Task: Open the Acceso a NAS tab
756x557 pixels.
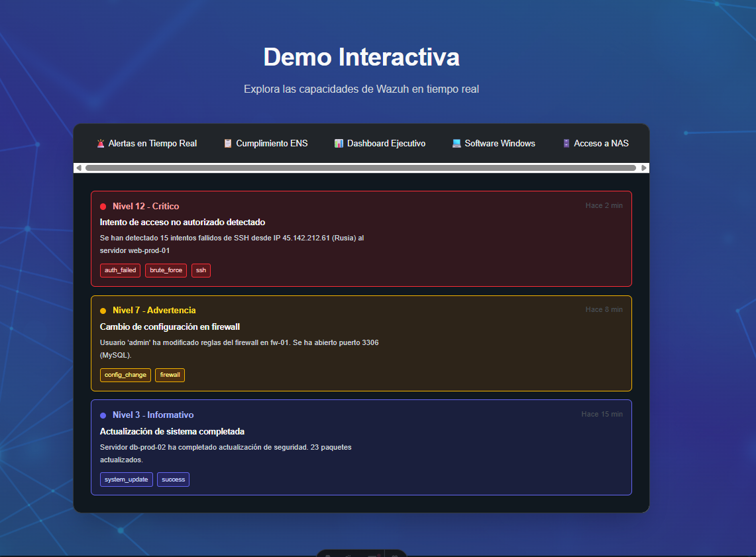Action: [595, 143]
